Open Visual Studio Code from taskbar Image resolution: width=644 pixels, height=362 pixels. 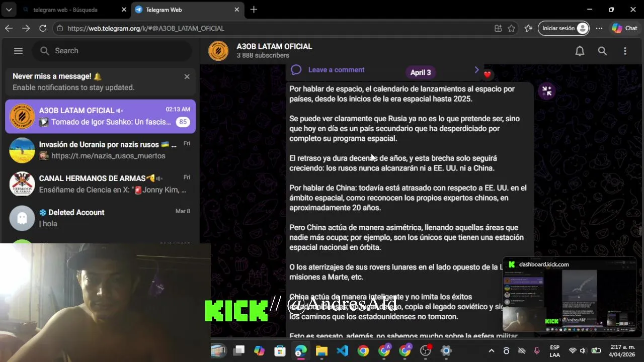pyautogui.click(x=342, y=351)
